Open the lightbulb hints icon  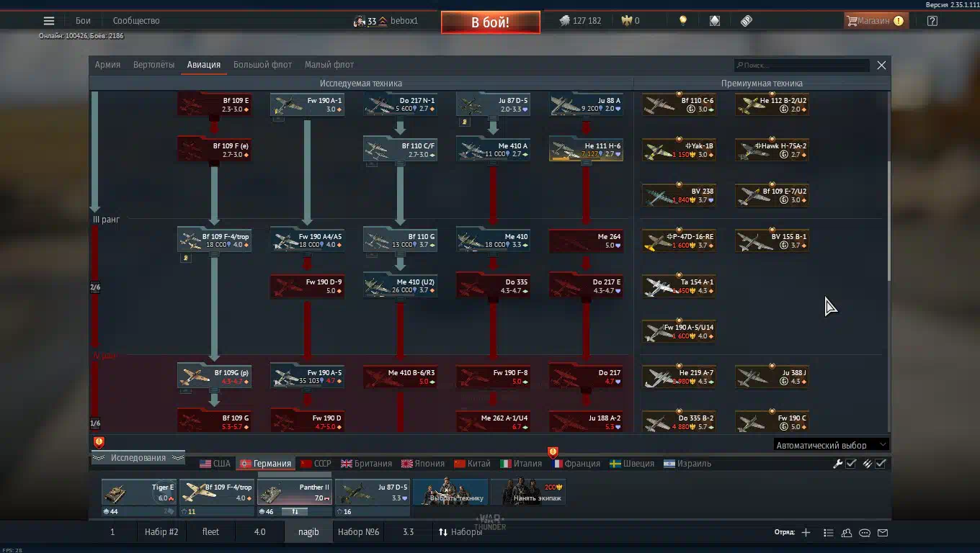(x=683, y=21)
